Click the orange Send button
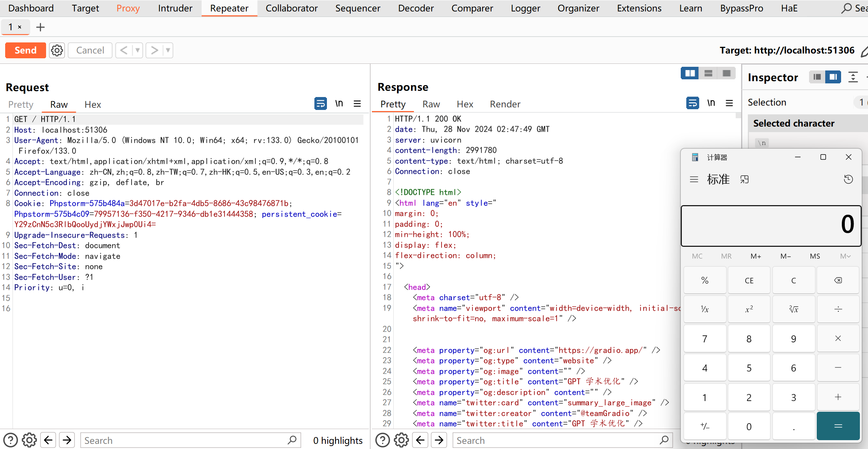This screenshot has width=868, height=449. tap(25, 50)
